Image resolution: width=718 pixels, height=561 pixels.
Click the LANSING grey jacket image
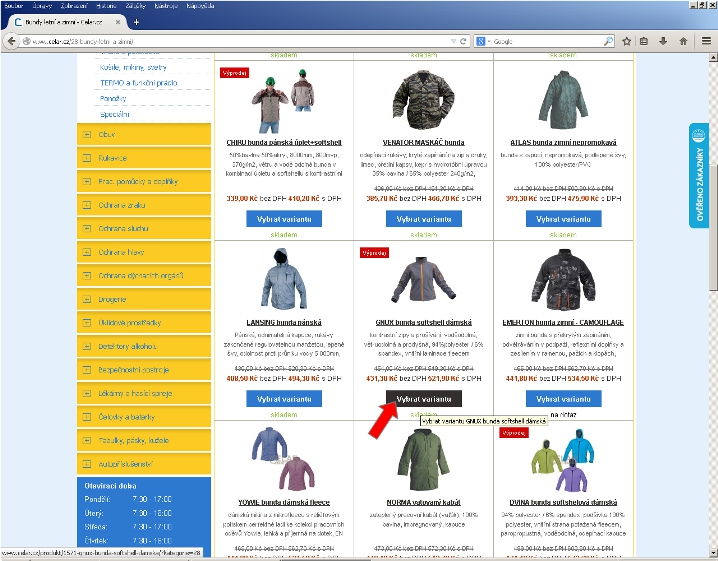pyautogui.click(x=283, y=279)
